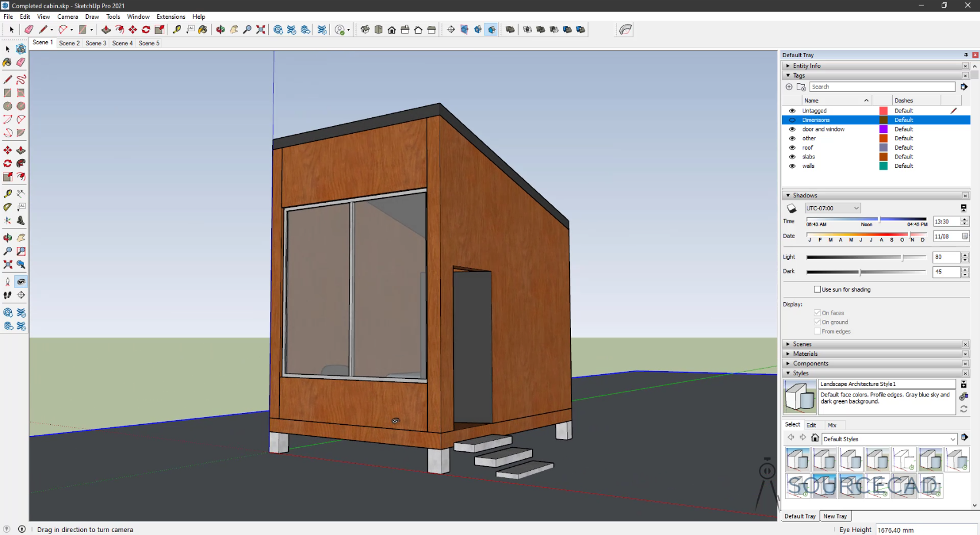This screenshot has width=980, height=535.
Task: Click the New Tray tab button
Action: 835,516
